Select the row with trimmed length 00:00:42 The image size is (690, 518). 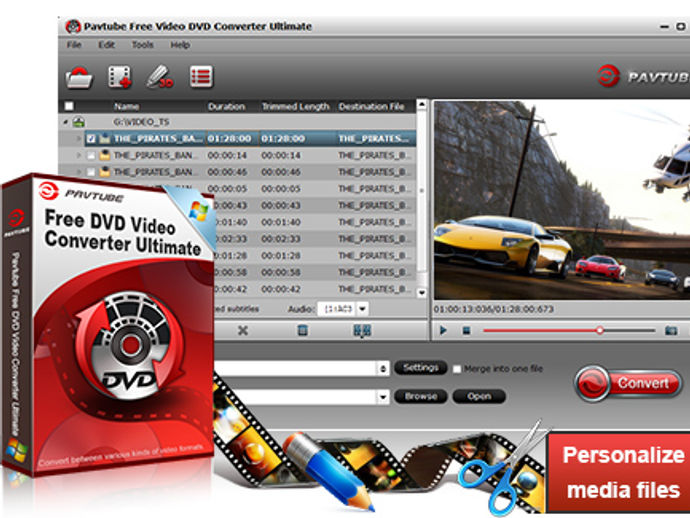(315, 289)
